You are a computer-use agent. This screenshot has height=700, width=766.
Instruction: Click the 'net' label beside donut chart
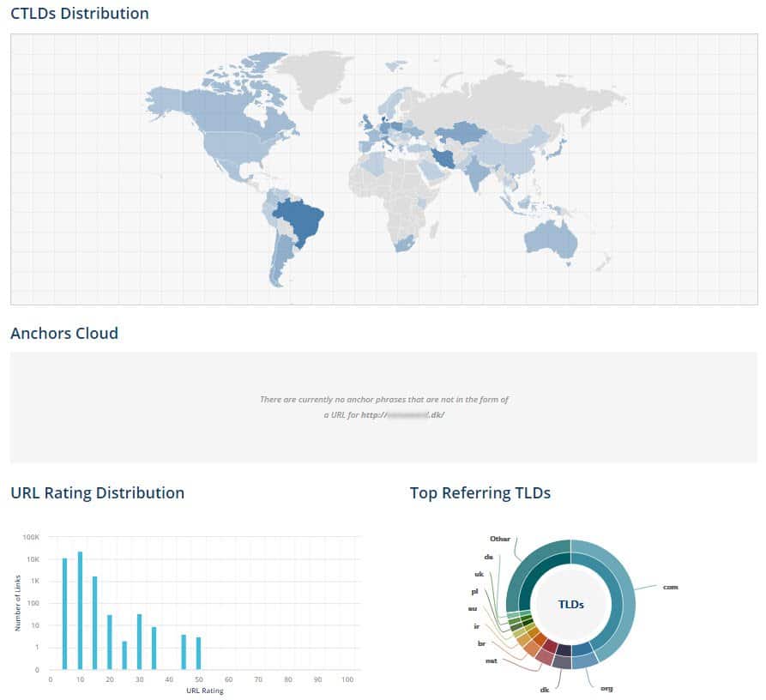(491, 661)
